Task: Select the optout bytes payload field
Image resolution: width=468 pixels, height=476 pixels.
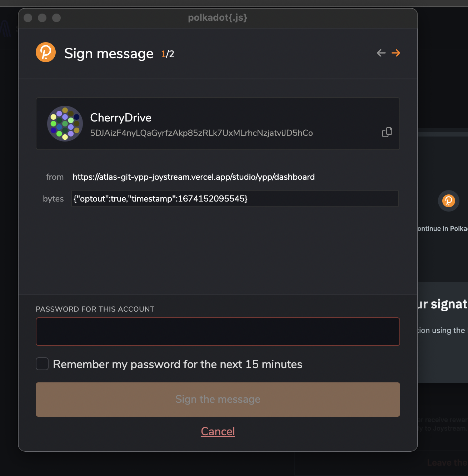Action: (x=235, y=199)
